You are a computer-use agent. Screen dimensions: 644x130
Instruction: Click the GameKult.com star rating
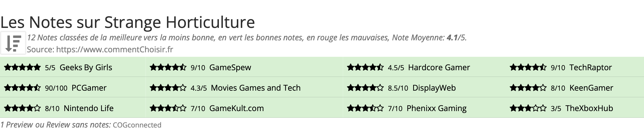click(x=168, y=108)
